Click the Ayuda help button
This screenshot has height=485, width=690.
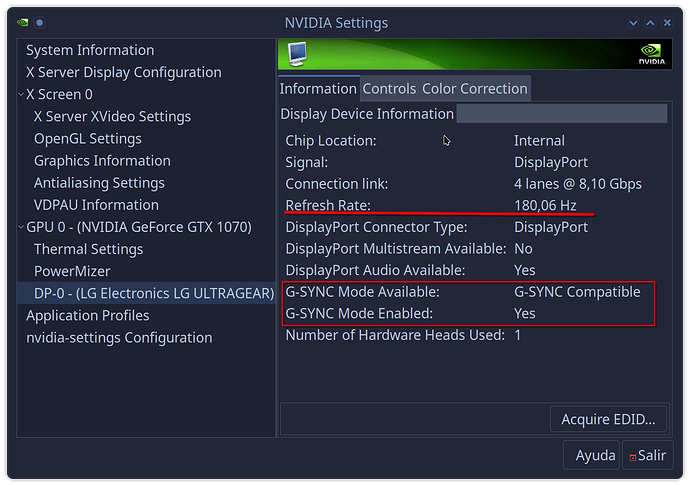[x=591, y=455]
